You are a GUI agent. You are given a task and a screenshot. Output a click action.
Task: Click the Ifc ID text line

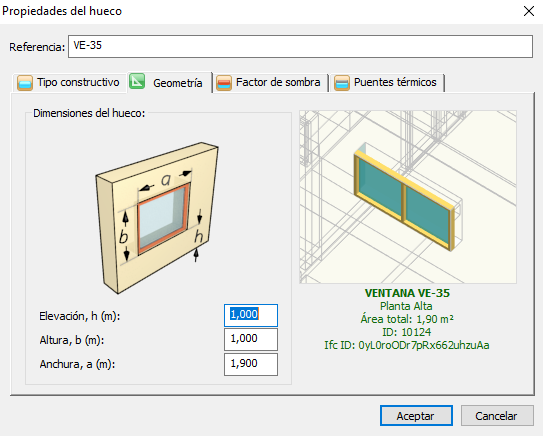click(407, 345)
